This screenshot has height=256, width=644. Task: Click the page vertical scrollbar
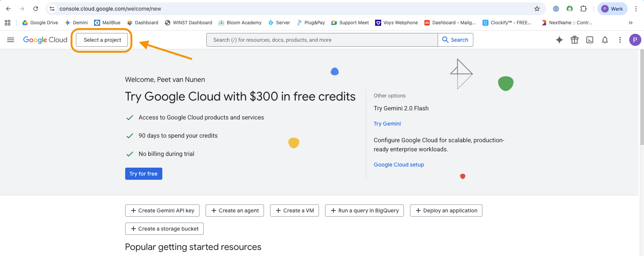pos(642,99)
